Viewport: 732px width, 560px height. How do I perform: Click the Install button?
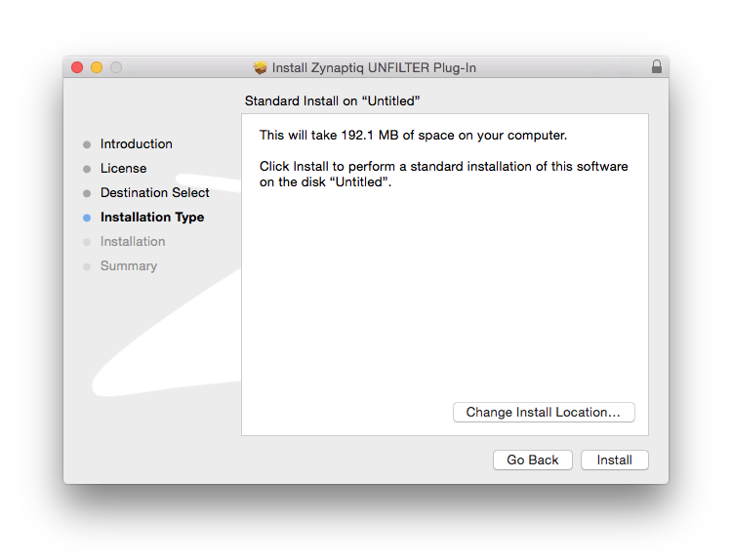click(x=614, y=460)
